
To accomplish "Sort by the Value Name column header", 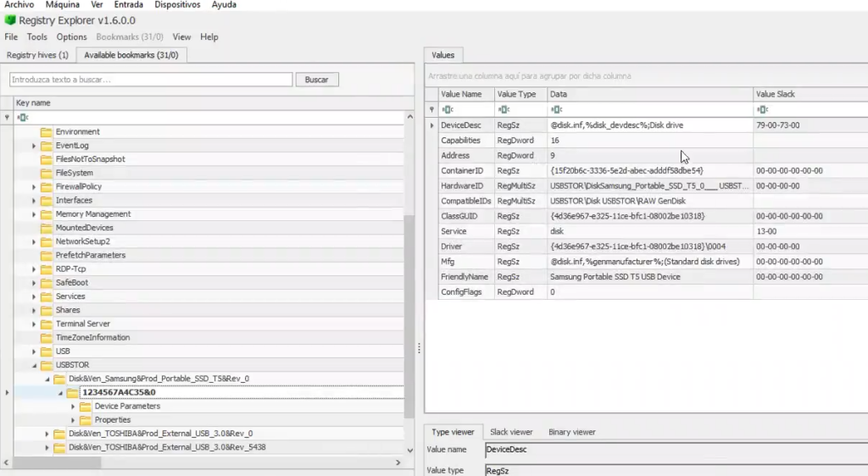I will click(466, 95).
